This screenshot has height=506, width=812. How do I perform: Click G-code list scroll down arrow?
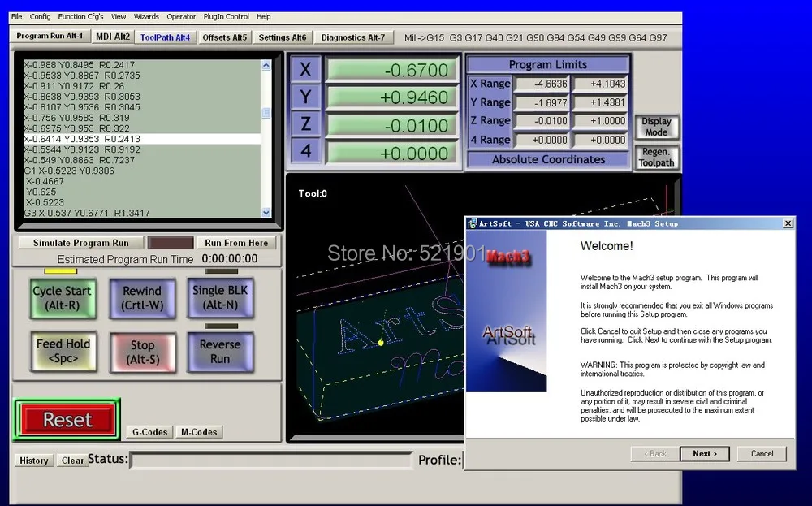tap(266, 212)
